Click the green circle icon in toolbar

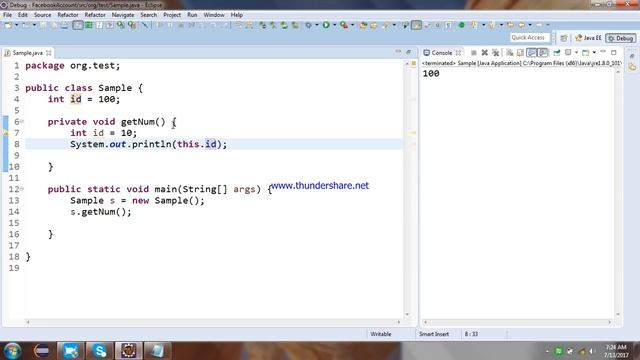coord(462,25)
